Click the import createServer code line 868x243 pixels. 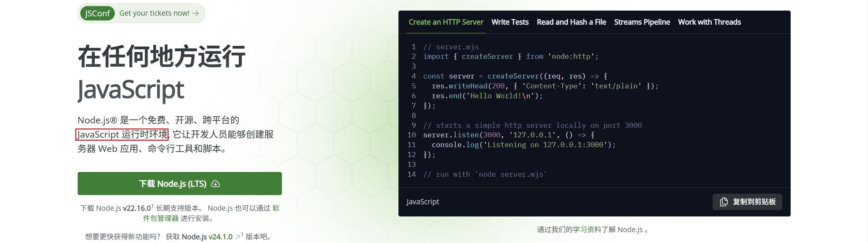(510, 56)
